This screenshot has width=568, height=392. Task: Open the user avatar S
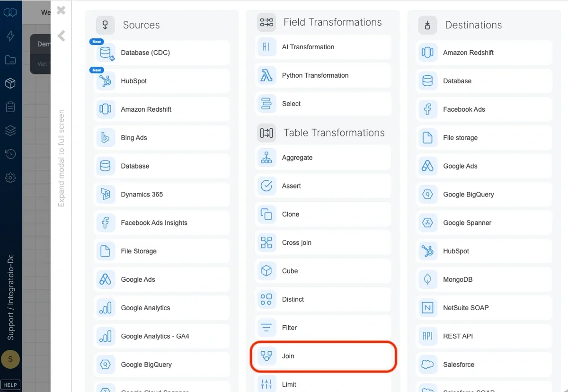[10, 359]
